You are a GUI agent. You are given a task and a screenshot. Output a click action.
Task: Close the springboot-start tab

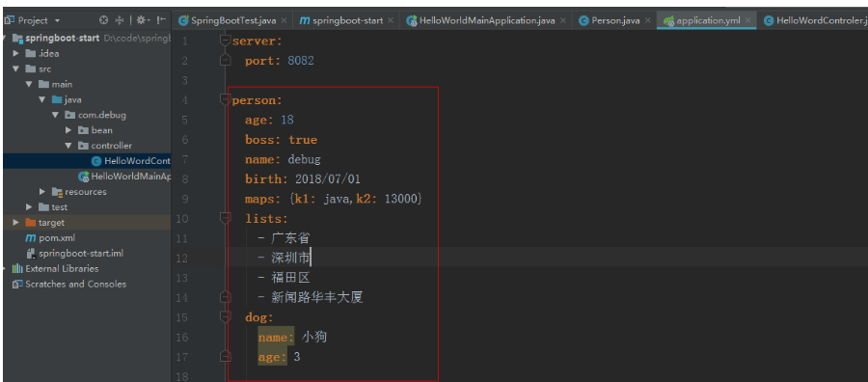(390, 20)
